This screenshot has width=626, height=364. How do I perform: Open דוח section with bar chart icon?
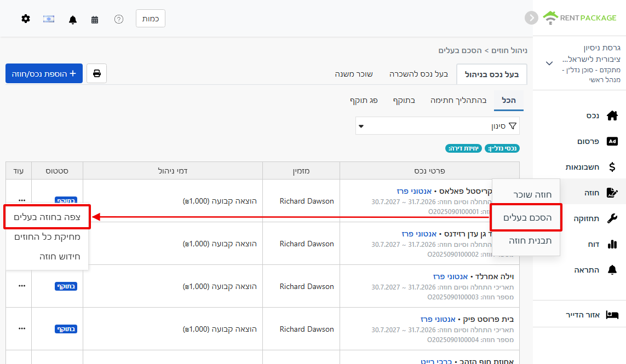pyautogui.click(x=602, y=244)
